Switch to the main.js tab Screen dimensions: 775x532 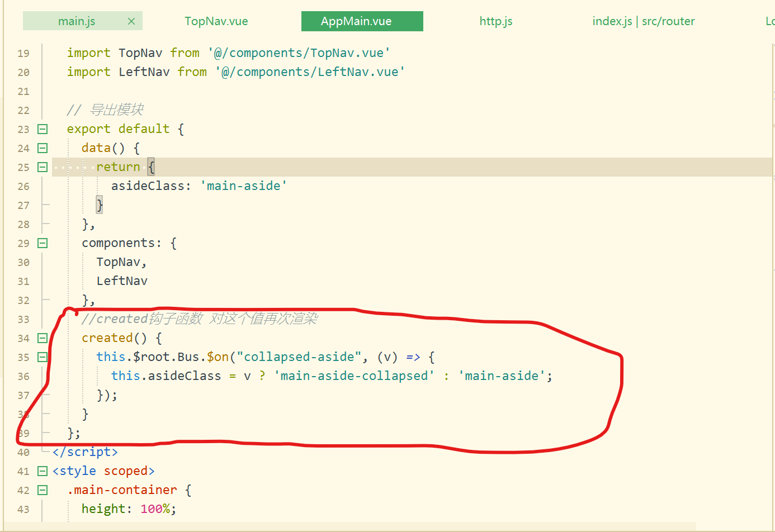pyautogui.click(x=77, y=21)
